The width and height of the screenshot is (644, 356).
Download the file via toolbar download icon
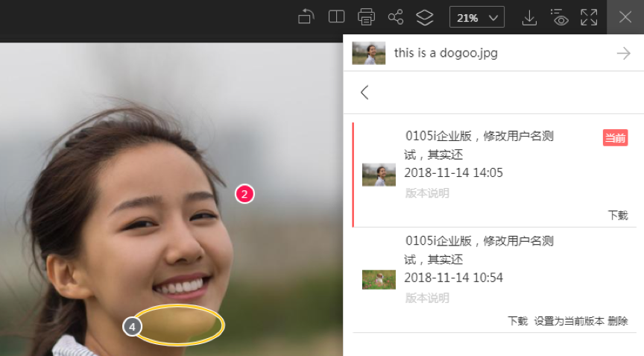click(x=529, y=18)
